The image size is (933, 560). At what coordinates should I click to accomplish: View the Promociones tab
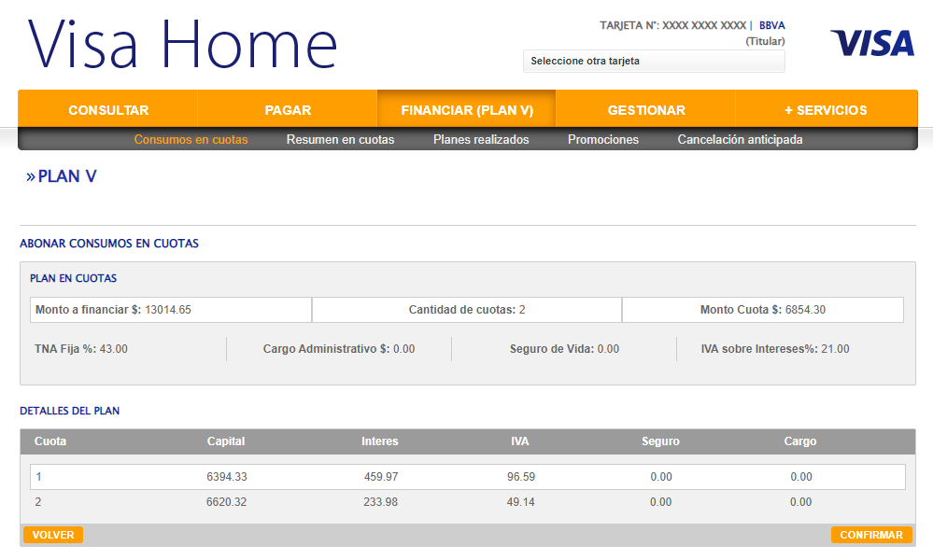(603, 140)
